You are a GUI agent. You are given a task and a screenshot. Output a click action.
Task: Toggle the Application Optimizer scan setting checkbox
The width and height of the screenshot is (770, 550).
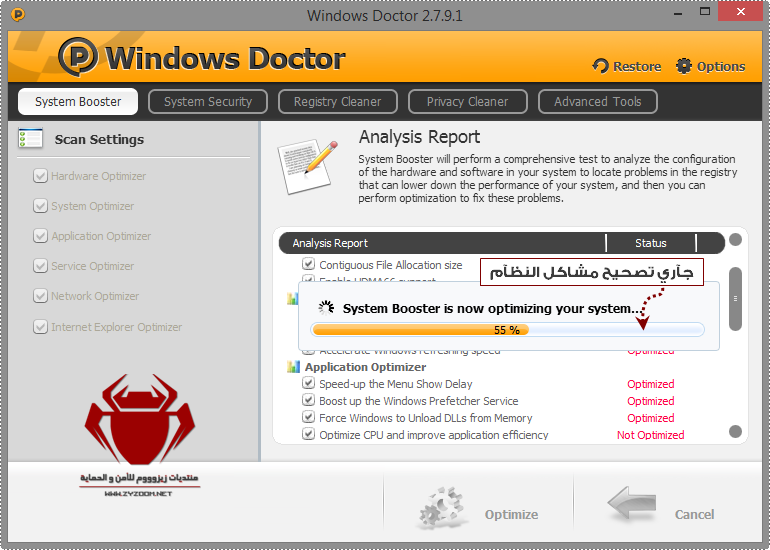click(x=40, y=236)
